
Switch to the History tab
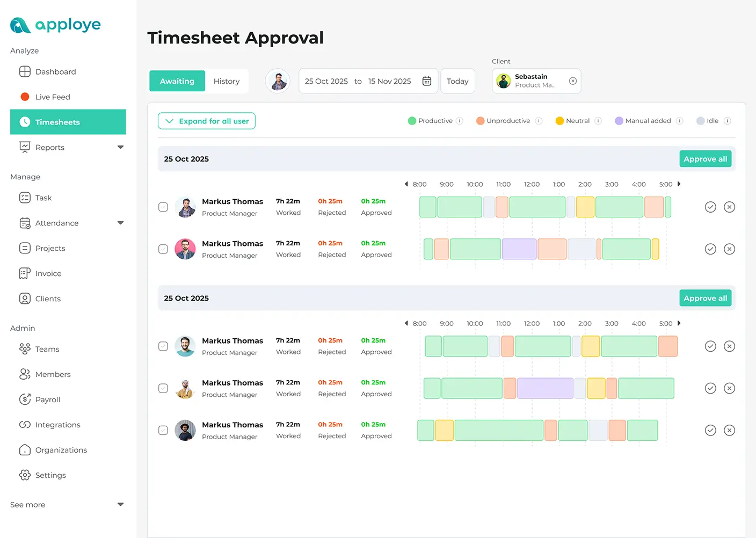[227, 81]
